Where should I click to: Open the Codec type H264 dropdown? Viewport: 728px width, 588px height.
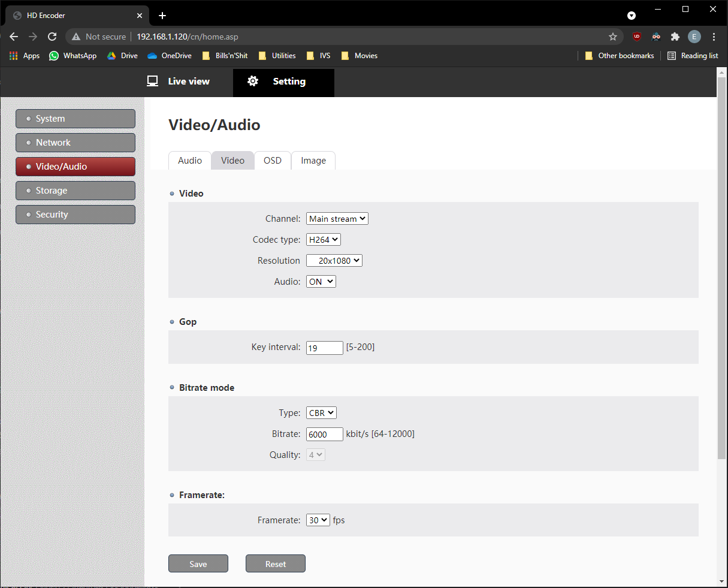coord(324,240)
